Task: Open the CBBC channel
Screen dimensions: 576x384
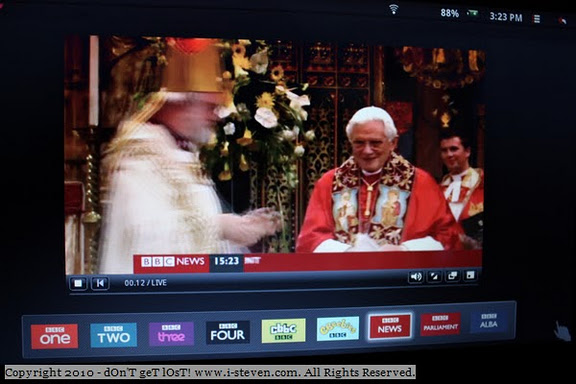Action: coord(283,331)
